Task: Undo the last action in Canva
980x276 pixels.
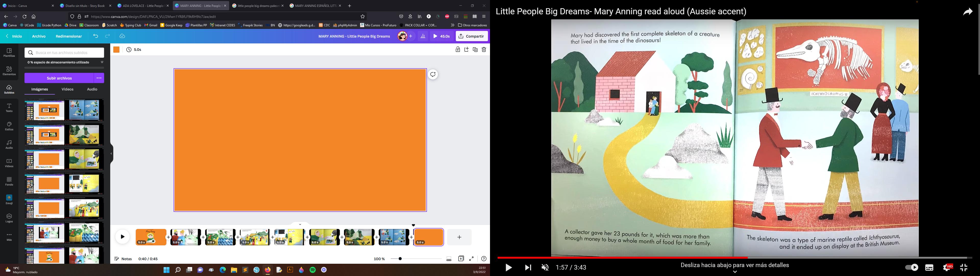Action: 96,36
